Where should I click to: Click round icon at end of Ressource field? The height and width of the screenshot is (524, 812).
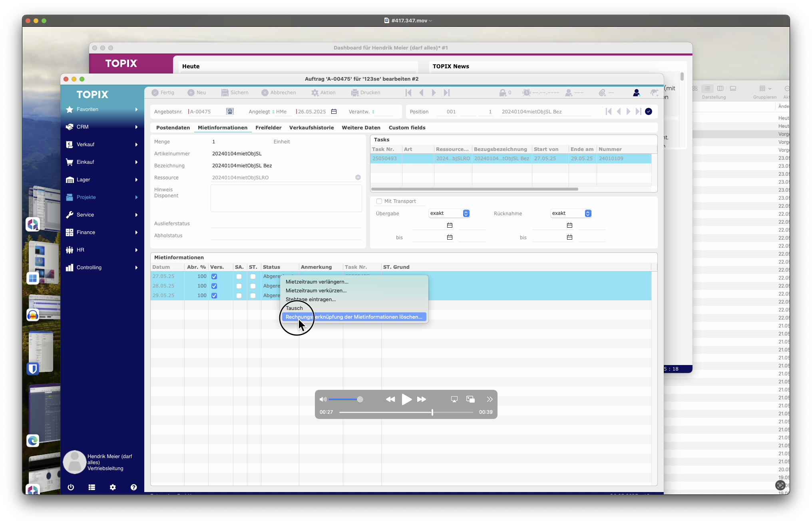click(358, 177)
